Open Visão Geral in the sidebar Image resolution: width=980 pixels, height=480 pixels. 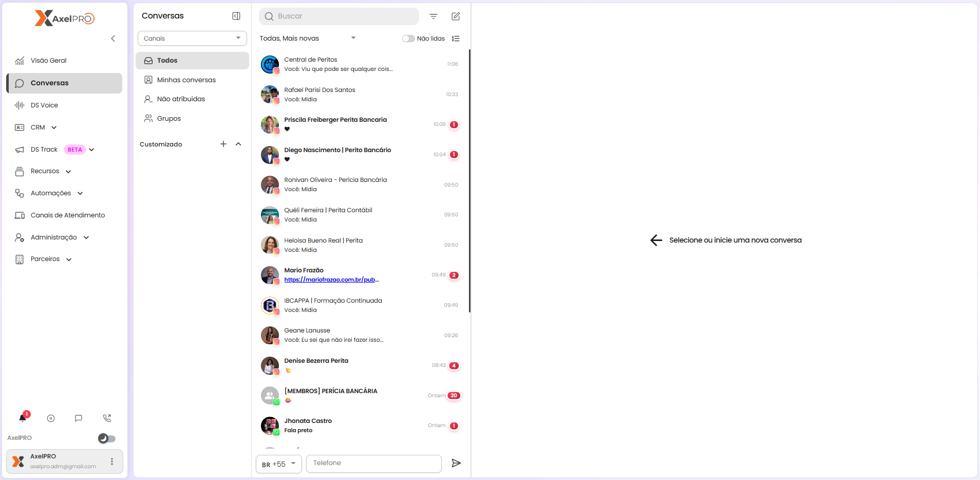[49, 61]
